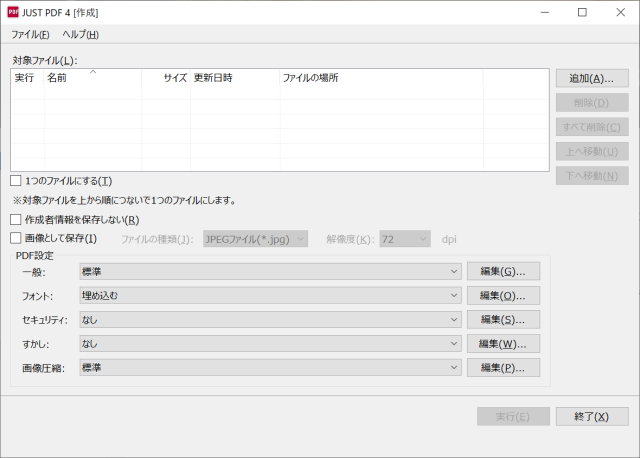Maximize the JUST PDF 4 window
This screenshot has height=458, width=640.
(582, 13)
